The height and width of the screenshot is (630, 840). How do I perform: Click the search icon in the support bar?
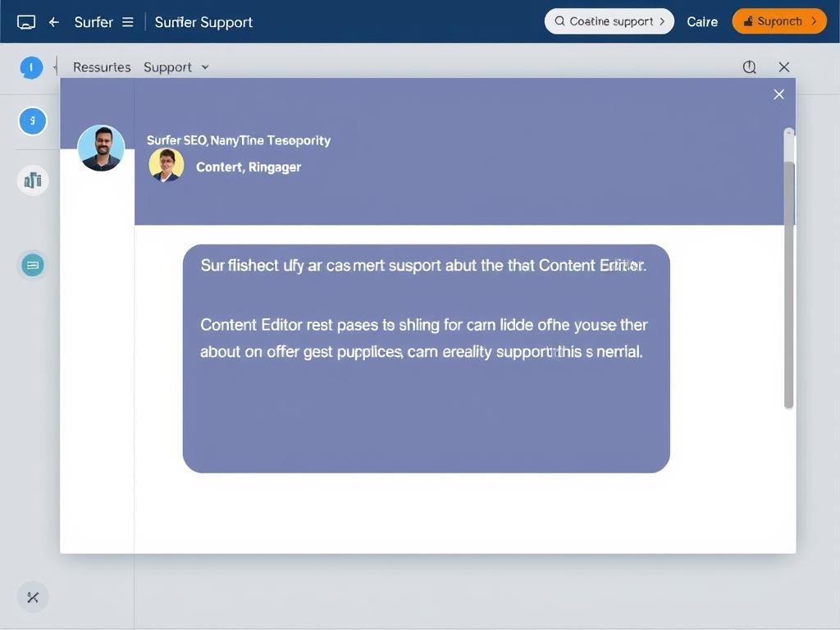[x=561, y=21]
